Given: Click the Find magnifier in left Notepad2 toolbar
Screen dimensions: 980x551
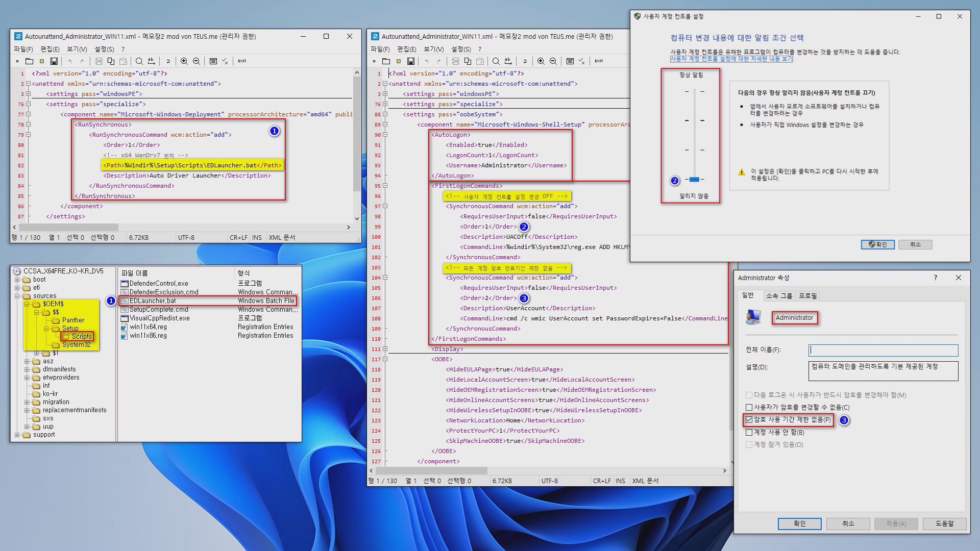Looking at the screenshot, I should point(139,61).
